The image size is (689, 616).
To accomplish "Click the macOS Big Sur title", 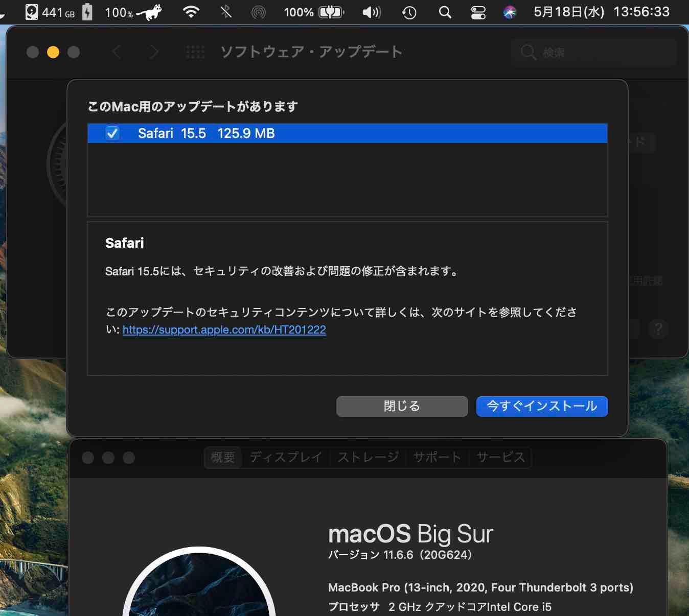I will (x=410, y=534).
